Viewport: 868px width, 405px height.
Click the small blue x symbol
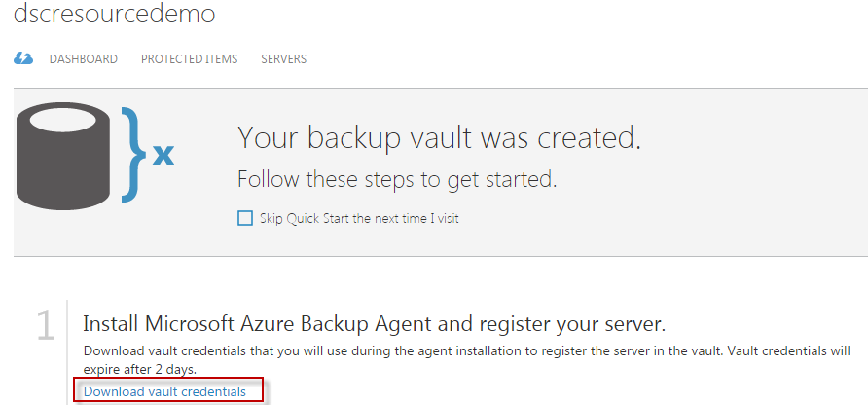[x=163, y=154]
